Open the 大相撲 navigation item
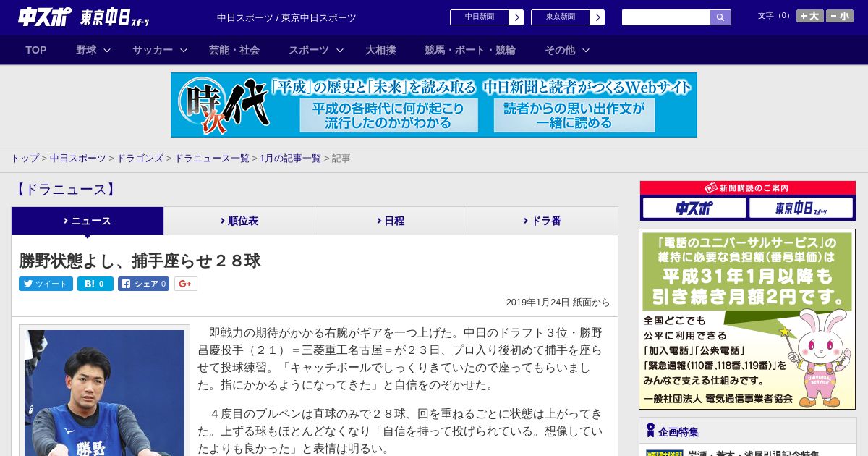Image resolution: width=868 pixels, height=456 pixels. (x=380, y=50)
